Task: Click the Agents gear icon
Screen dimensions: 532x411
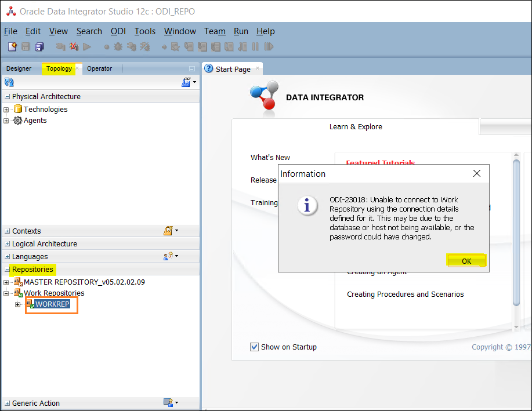Action: coord(17,121)
